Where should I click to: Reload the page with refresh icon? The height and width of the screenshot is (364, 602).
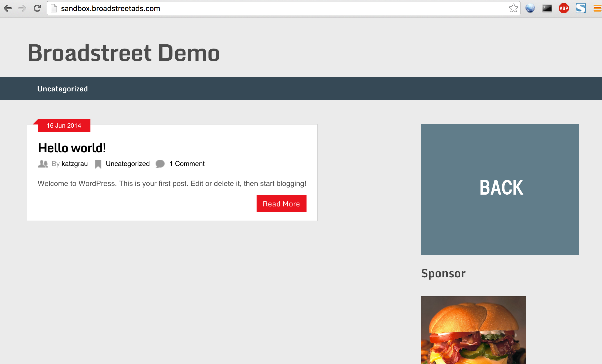click(x=37, y=8)
